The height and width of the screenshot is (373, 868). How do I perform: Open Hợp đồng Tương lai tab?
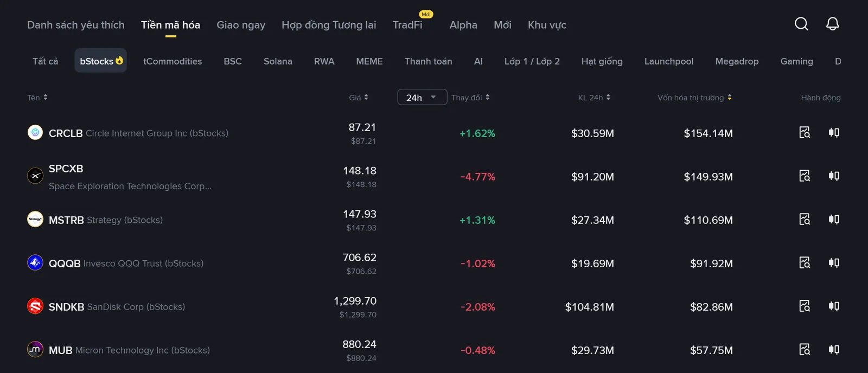point(329,25)
